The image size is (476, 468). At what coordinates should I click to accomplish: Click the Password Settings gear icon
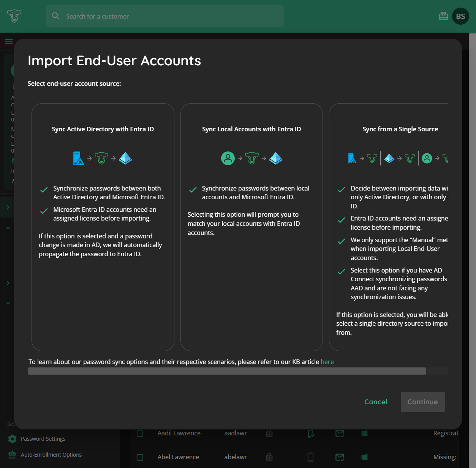pyautogui.click(x=13, y=439)
